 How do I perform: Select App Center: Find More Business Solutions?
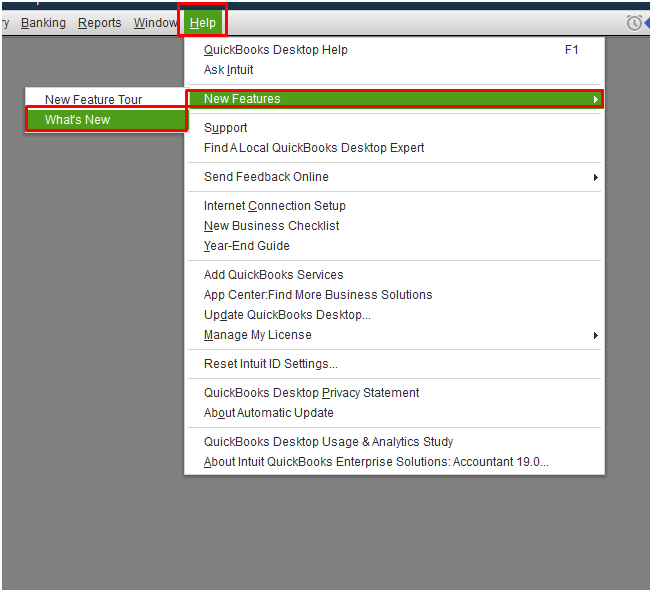point(395,295)
